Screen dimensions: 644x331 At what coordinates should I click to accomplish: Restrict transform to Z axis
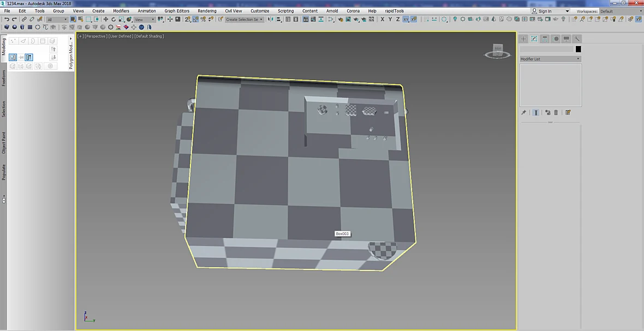pyautogui.click(x=397, y=19)
